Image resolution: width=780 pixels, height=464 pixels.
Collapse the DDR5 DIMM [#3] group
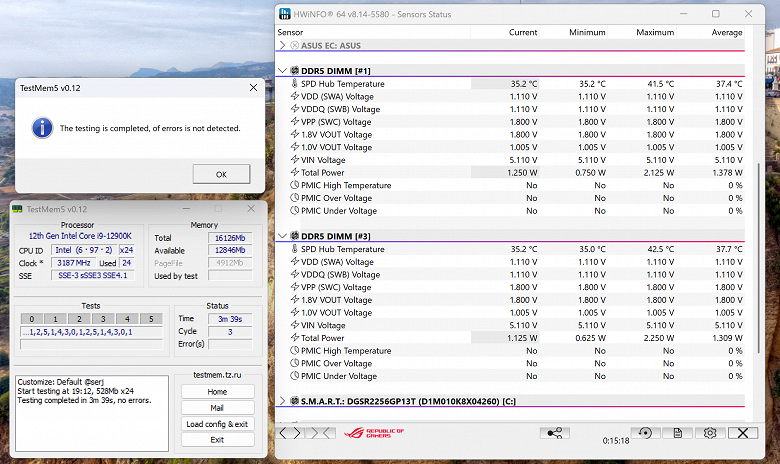coord(281,236)
